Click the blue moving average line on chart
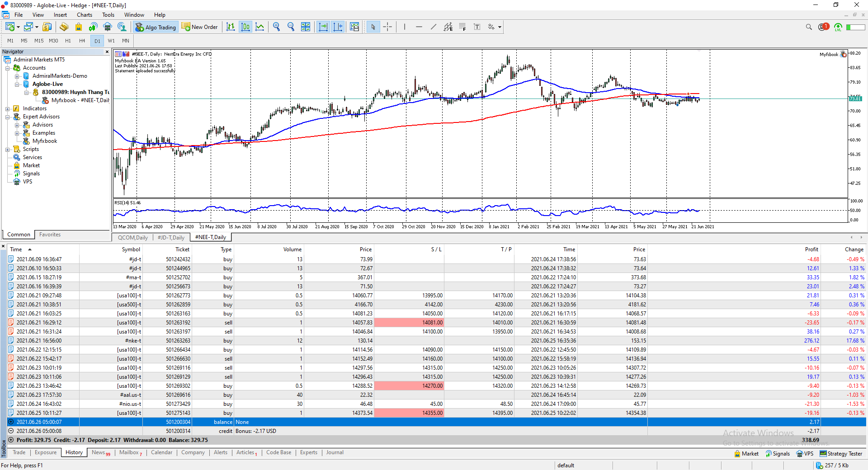The image size is (868, 470). [316, 119]
